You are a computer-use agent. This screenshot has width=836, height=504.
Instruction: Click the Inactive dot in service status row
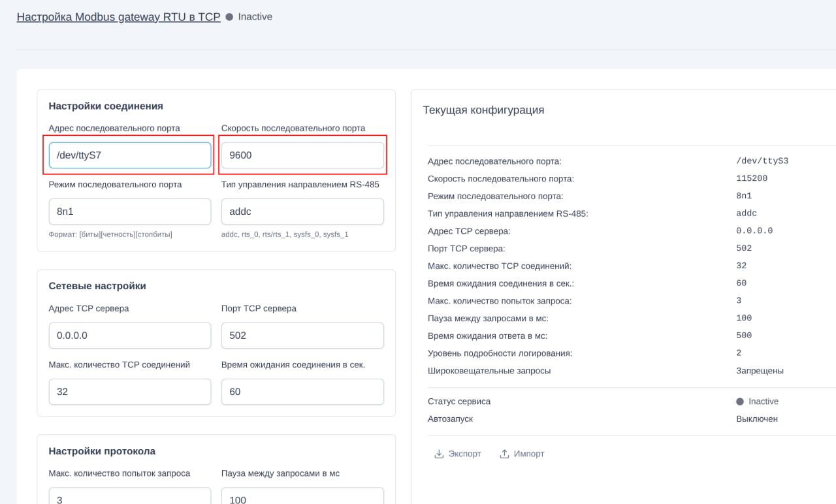740,402
